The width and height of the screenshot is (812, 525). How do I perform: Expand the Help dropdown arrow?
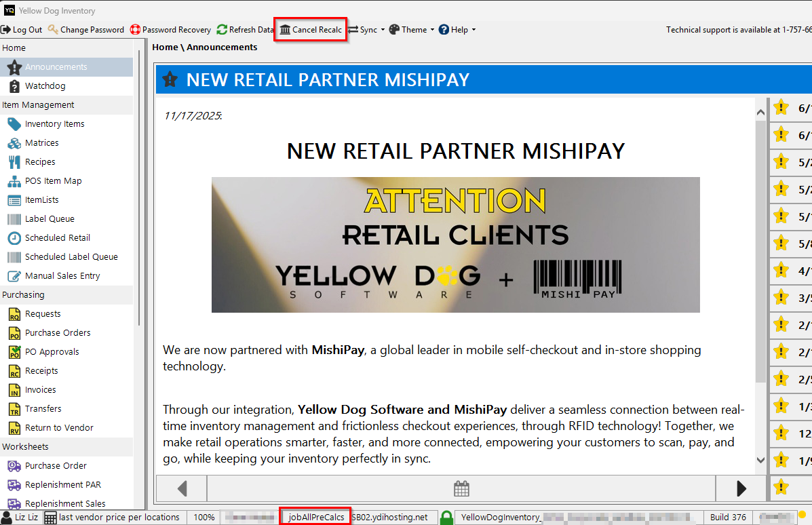[473, 30]
